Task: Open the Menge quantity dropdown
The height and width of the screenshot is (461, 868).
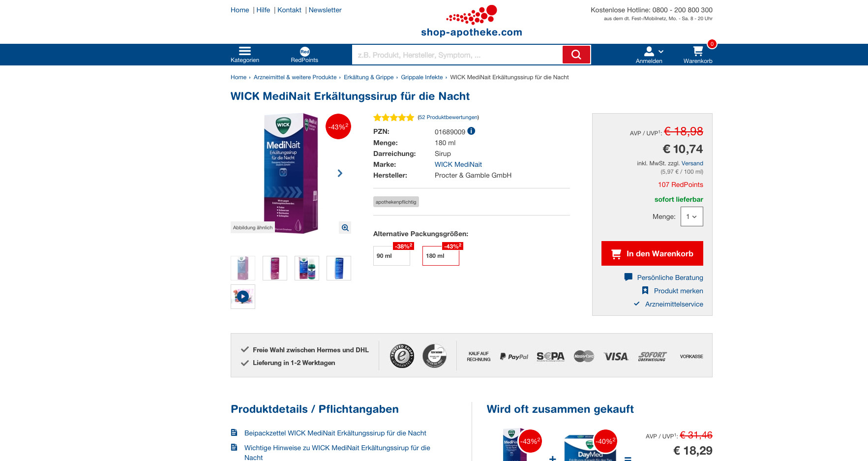Action: pos(691,216)
